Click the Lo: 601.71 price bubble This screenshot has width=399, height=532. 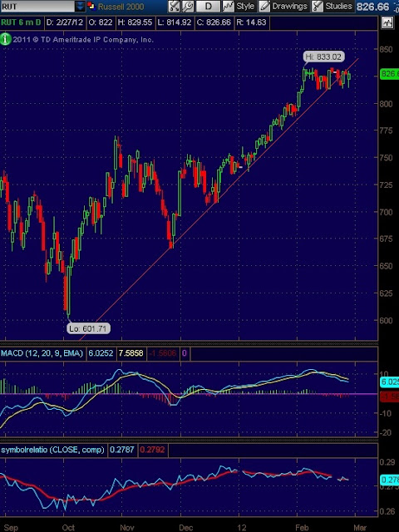89,328
